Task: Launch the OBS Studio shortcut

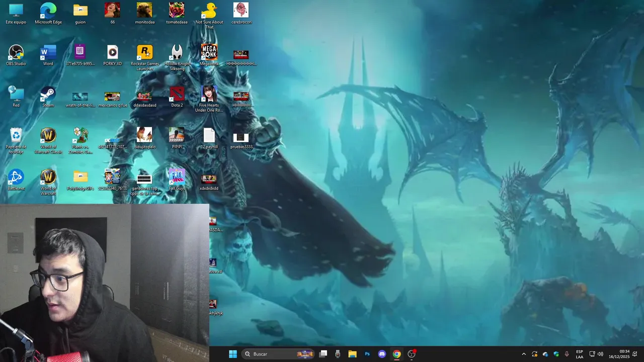Action: (16, 55)
